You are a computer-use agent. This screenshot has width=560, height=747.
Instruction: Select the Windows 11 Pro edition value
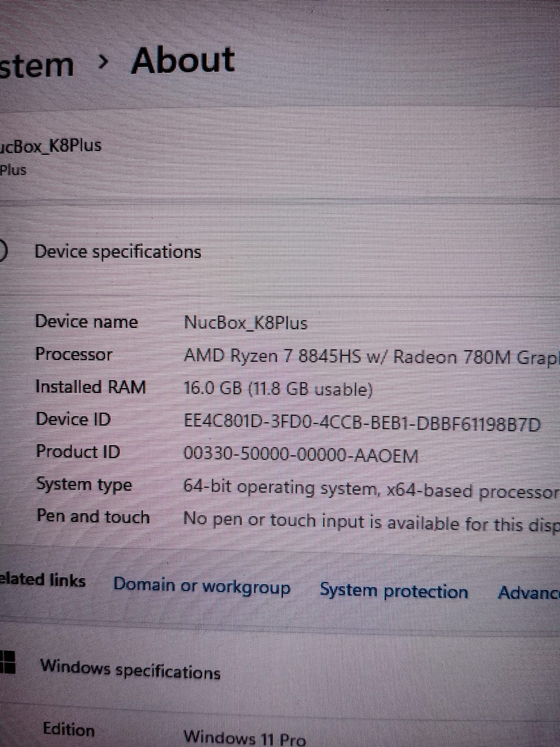tap(244, 738)
